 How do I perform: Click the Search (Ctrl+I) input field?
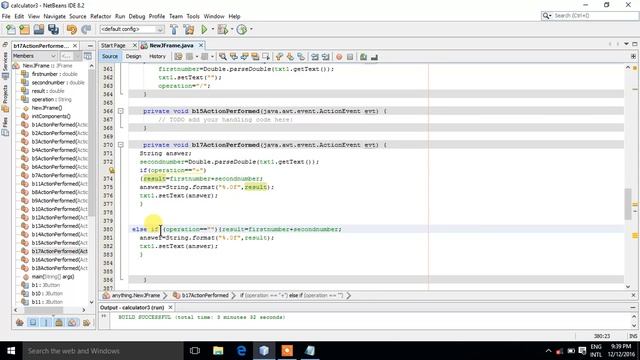595,16
